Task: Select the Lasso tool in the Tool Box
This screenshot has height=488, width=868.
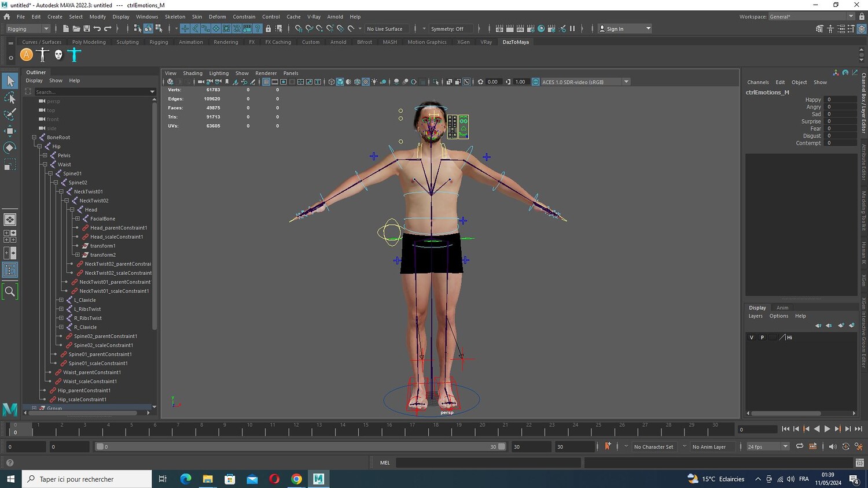Action: (10, 98)
